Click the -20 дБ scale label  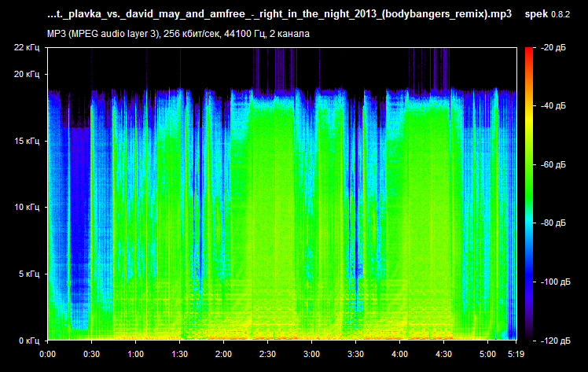click(x=553, y=48)
